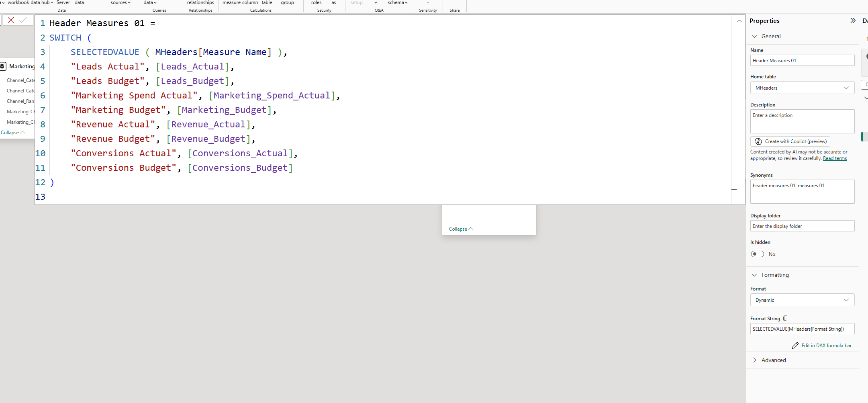Click the Copilot icon in the Create with Copilot button
This screenshot has width=868, height=403.
(x=758, y=141)
